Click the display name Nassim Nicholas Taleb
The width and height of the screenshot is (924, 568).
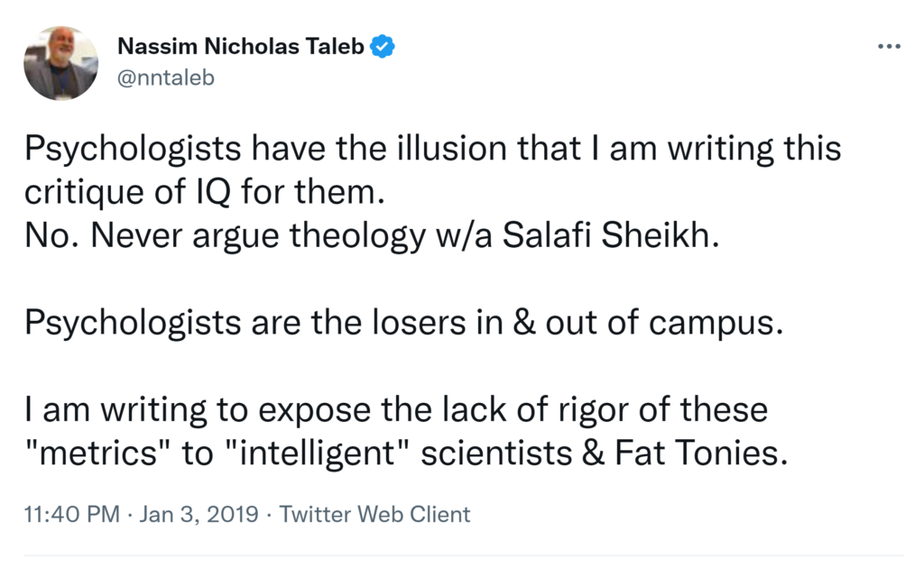pos(241,47)
